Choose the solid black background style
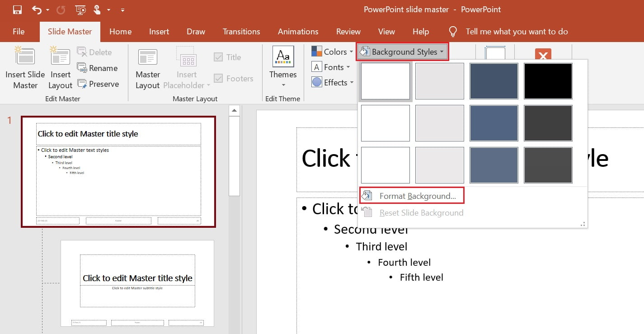 tap(548, 81)
